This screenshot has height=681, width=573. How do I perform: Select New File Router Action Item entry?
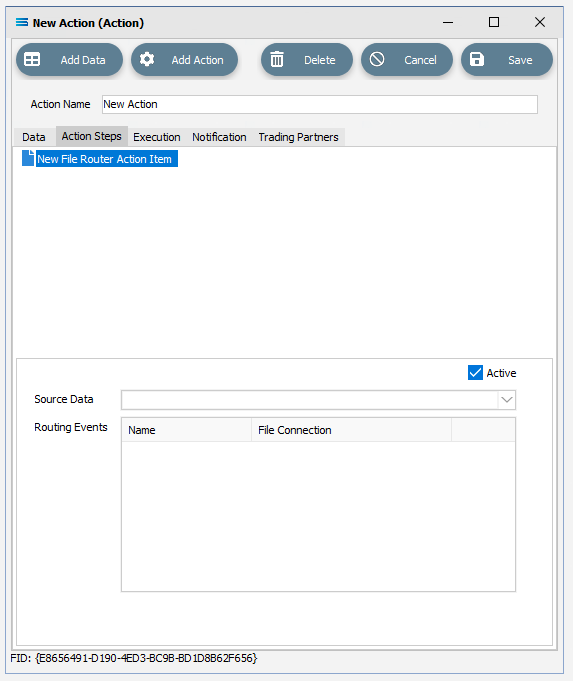click(104, 159)
